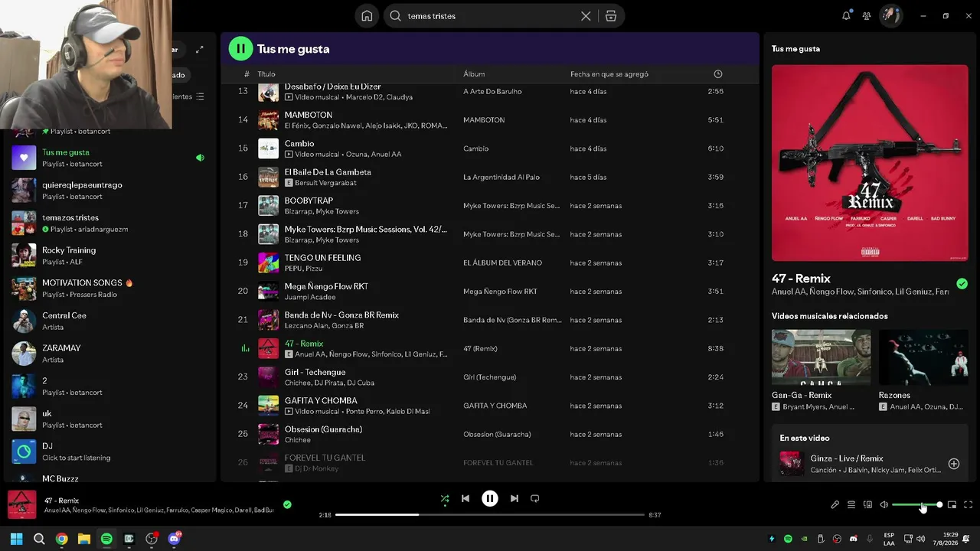Add Ginza - Live / Remix with plus icon
Screen dimensions: 980x551
coord(954,464)
